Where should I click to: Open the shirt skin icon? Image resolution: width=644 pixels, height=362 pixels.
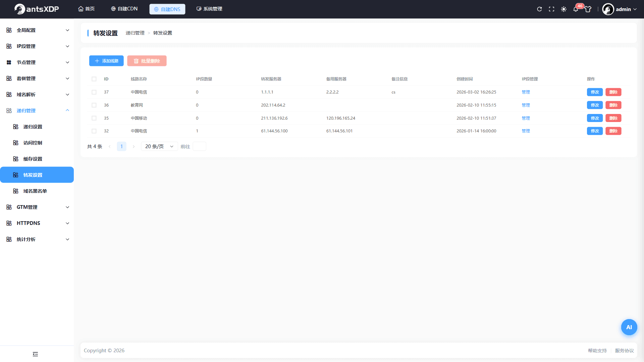pos(588,9)
